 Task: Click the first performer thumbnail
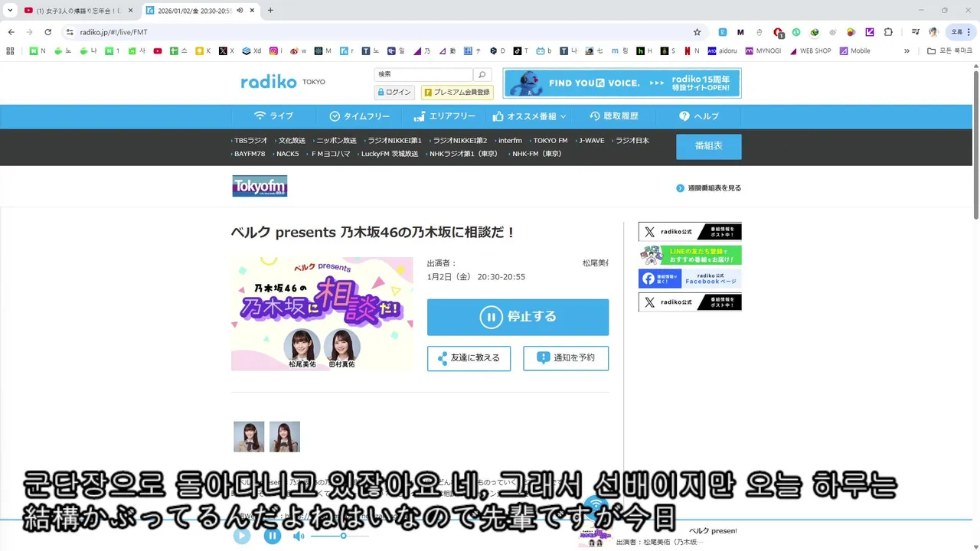click(x=249, y=436)
